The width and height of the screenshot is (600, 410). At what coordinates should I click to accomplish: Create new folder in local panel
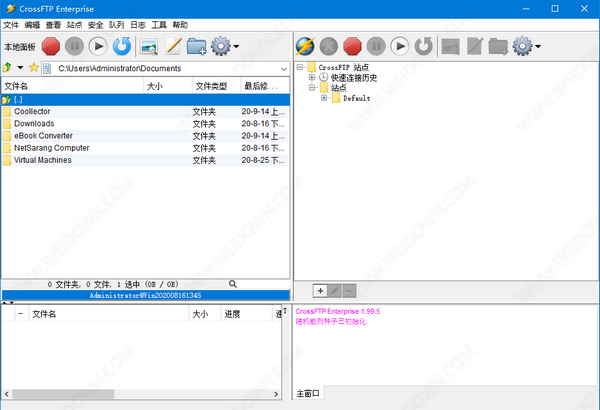tap(196, 46)
